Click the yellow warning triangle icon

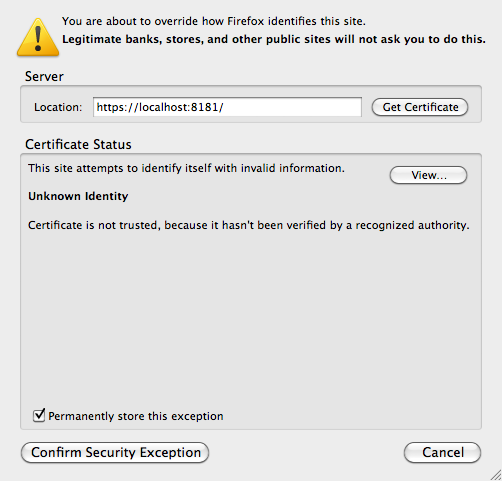38,37
